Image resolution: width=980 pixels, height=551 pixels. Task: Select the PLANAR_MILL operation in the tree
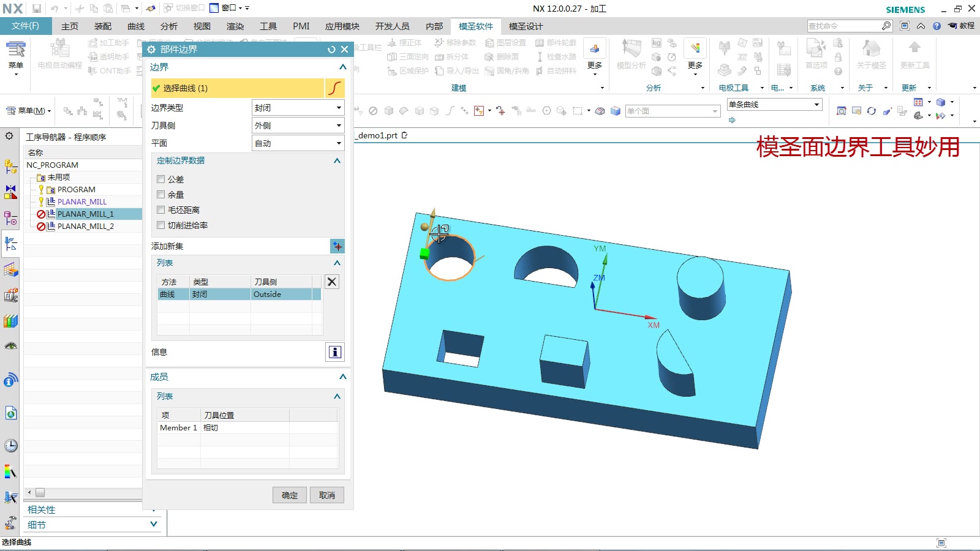[x=81, y=202]
